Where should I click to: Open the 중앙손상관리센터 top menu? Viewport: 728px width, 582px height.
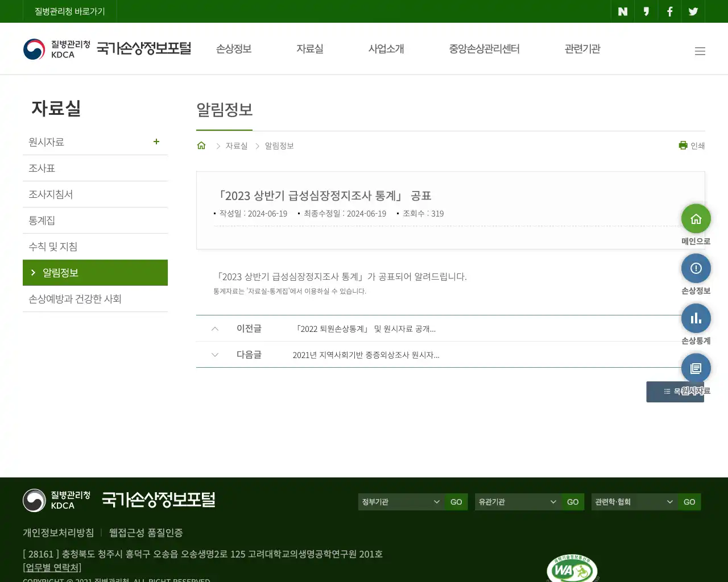485,49
